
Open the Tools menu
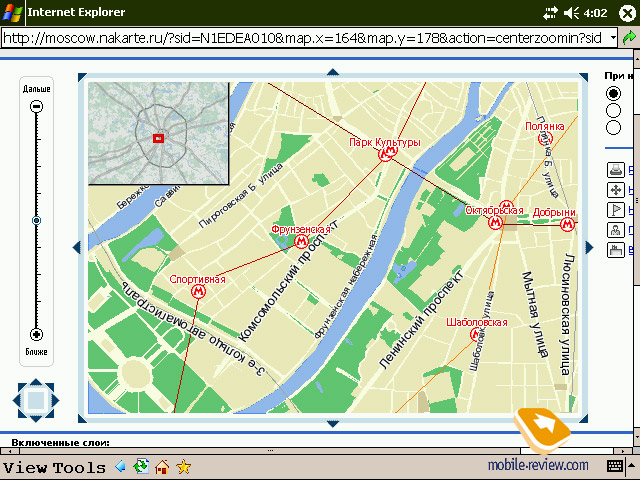pos(79,467)
